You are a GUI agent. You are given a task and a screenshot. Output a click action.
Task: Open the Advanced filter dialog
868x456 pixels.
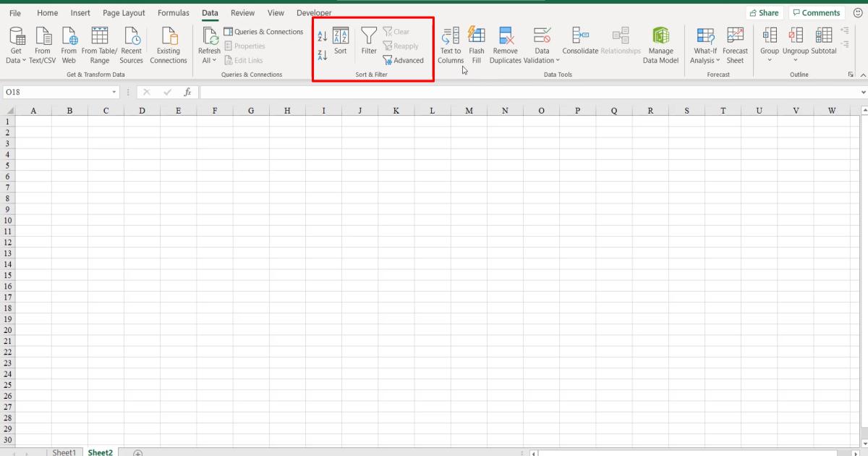coord(404,61)
